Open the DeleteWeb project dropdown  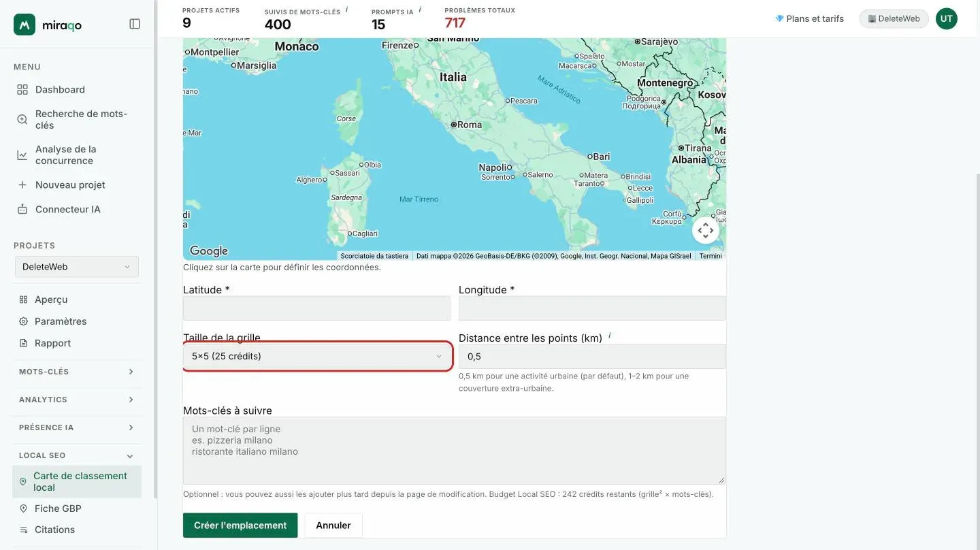(x=77, y=267)
